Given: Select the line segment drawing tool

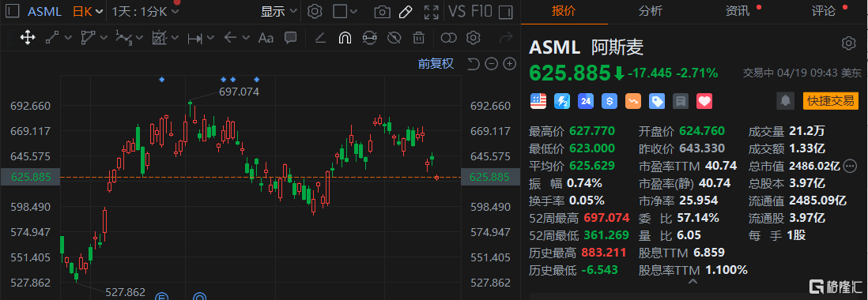Looking at the screenshot, I should coord(53,38).
